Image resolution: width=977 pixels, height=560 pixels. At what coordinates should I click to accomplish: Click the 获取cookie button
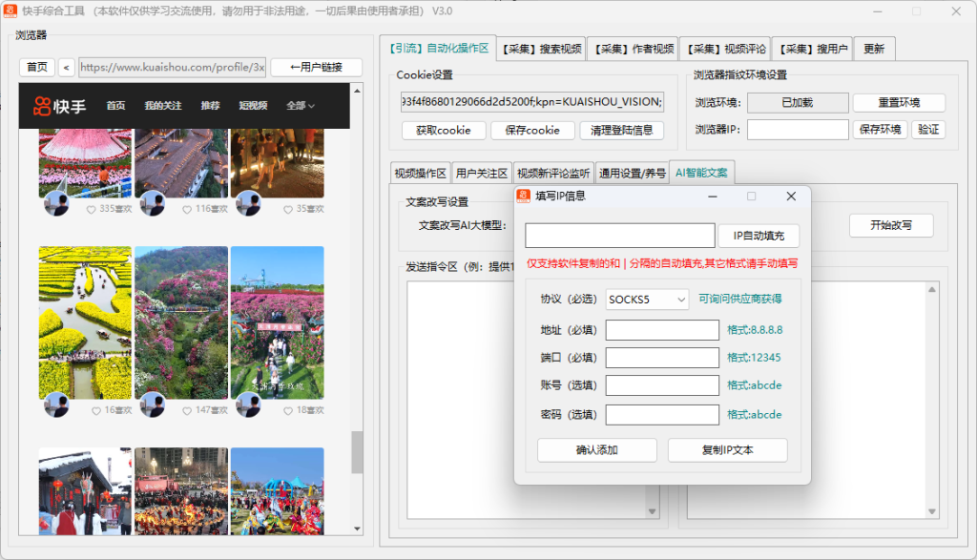click(x=443, y=130)
